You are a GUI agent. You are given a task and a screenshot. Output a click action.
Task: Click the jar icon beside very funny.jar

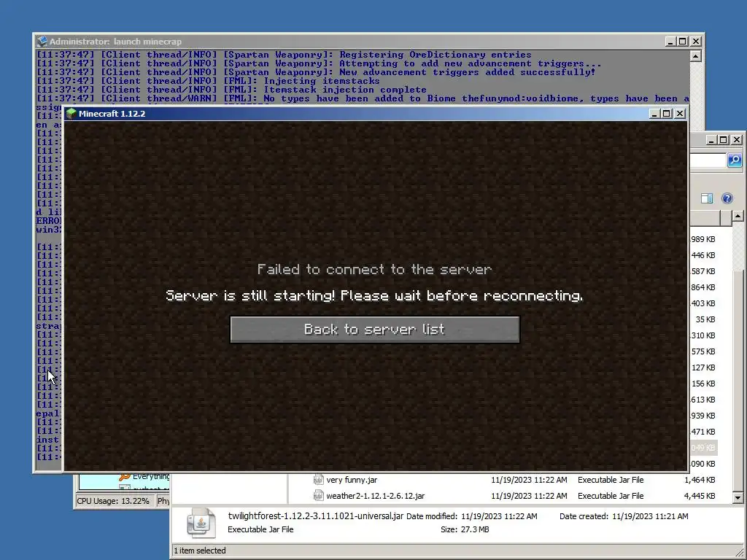click(318, 480)
